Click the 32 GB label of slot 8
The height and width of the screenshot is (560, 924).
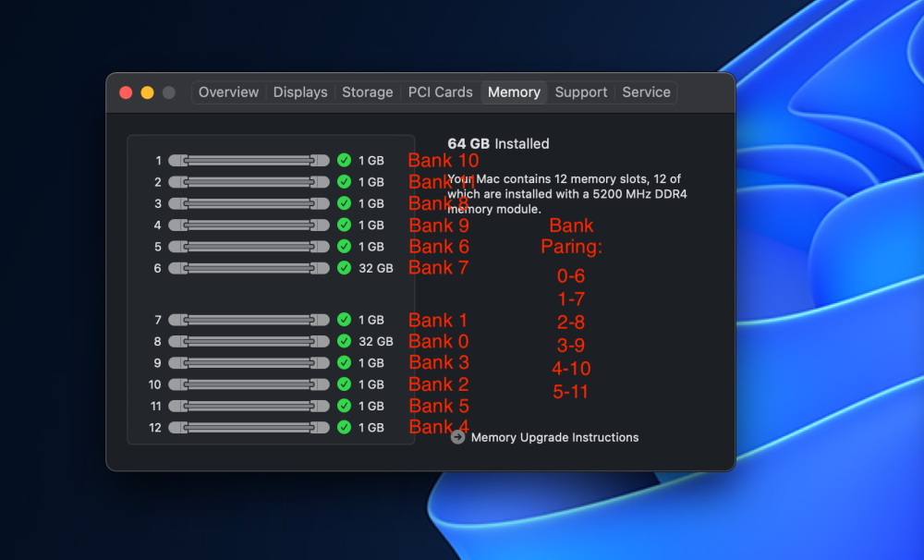pos(376,341)
